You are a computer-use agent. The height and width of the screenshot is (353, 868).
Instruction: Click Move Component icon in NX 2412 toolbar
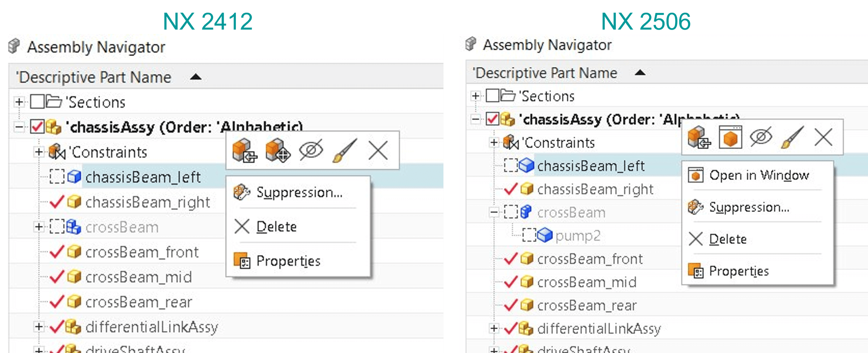point(278,151)
